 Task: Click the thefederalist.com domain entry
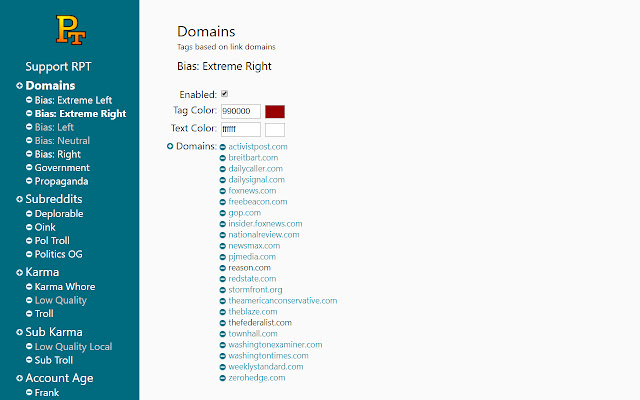click(260, 323)
